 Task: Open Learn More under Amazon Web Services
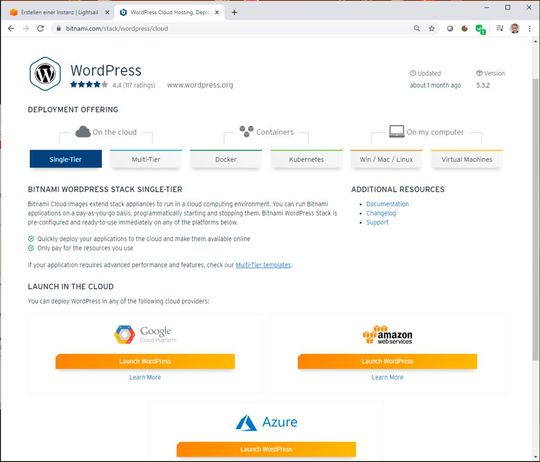pos(387,377)
